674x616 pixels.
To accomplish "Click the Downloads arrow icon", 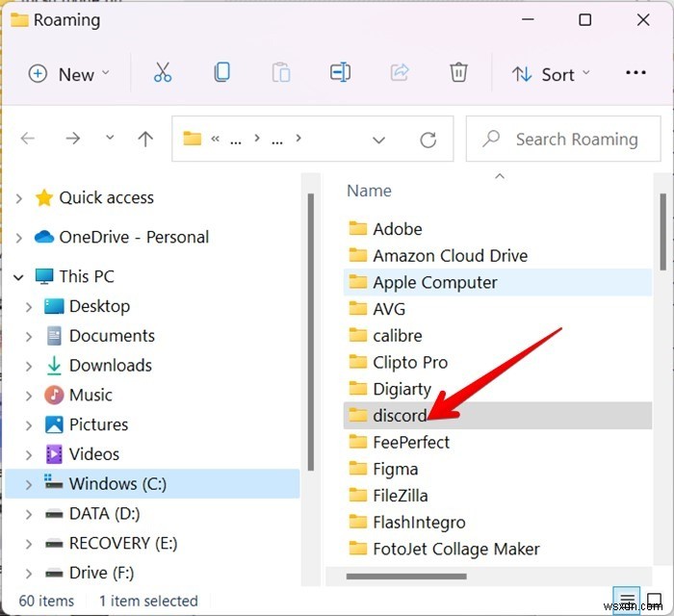I will [x=54, y=366].
